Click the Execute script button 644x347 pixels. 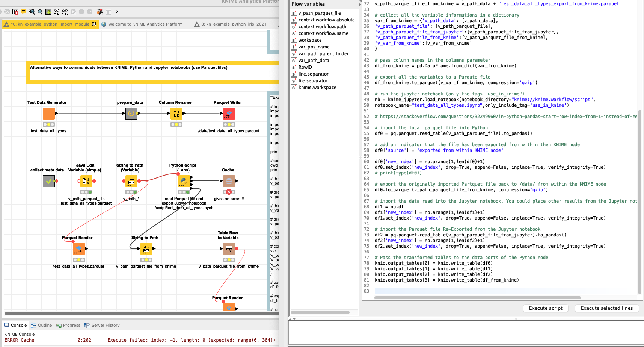(x=546, y=308)
